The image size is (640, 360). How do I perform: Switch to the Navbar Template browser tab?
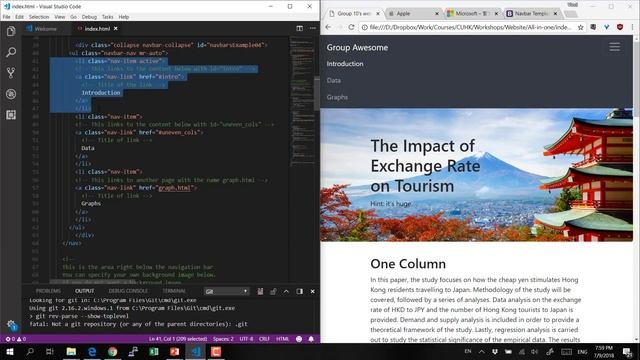531,13
